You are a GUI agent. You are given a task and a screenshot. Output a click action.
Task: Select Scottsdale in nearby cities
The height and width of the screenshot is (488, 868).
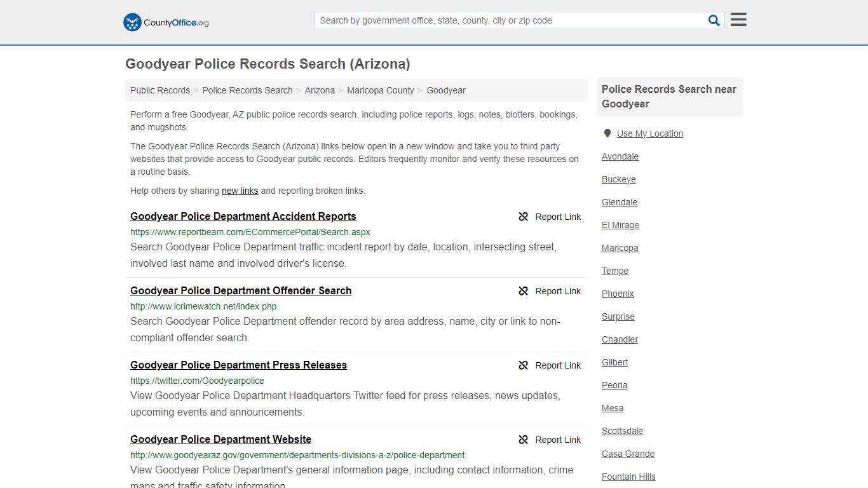tap(623, 431)
